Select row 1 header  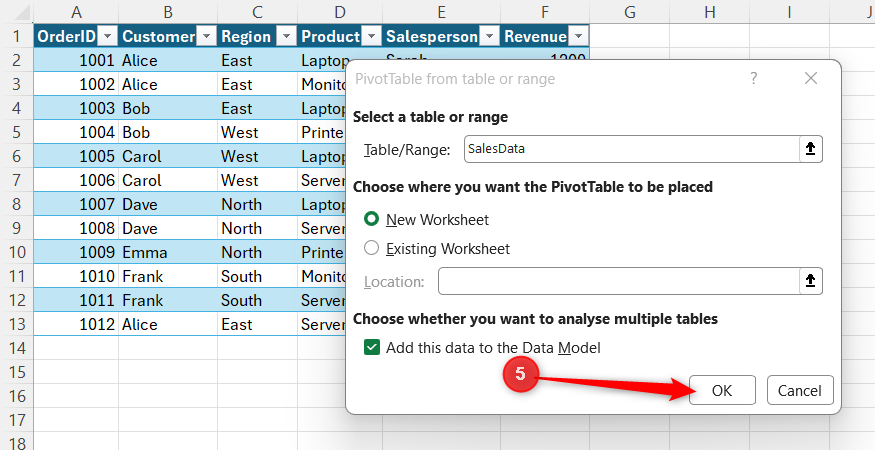point(16,36)
